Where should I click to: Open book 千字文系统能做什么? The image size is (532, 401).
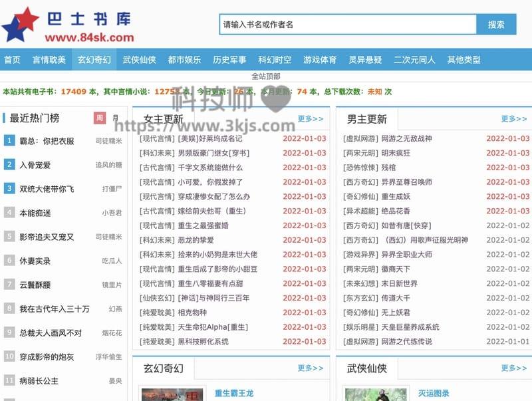point(210,168)
